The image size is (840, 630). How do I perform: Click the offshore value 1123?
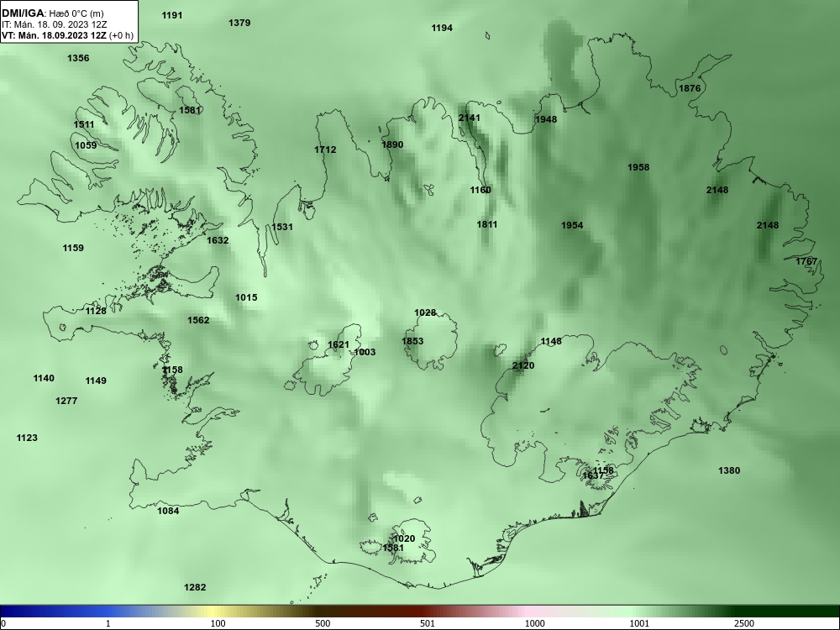coord(27,438)
